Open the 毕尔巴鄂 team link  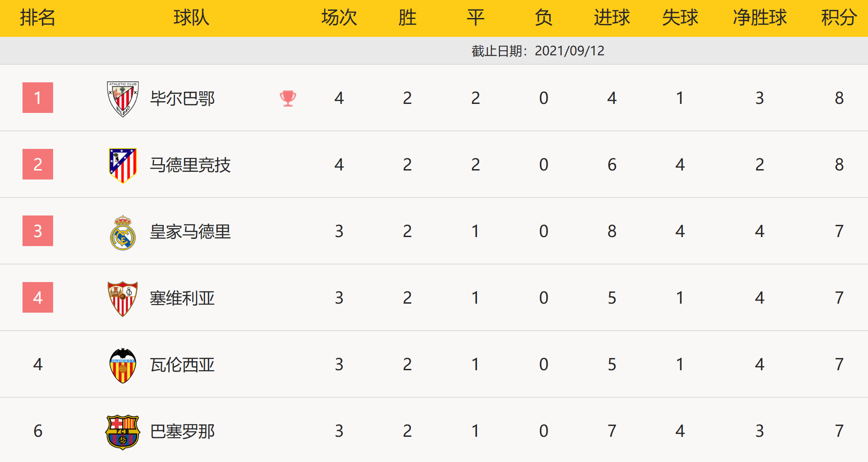182,99
